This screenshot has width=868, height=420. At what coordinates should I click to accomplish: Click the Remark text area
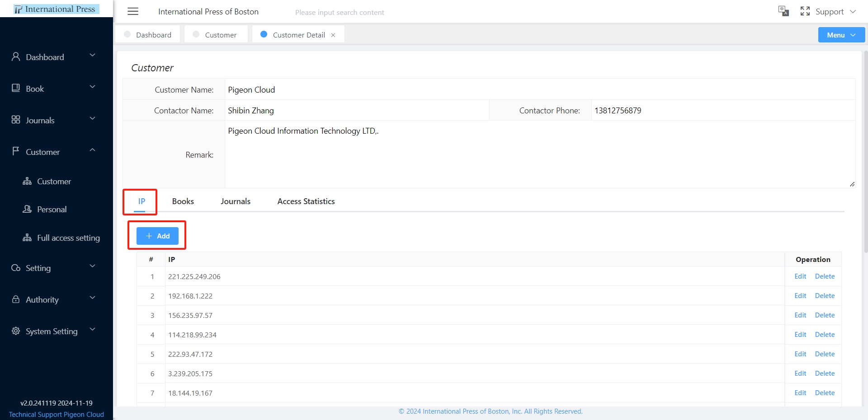click(x=540, y=154)
